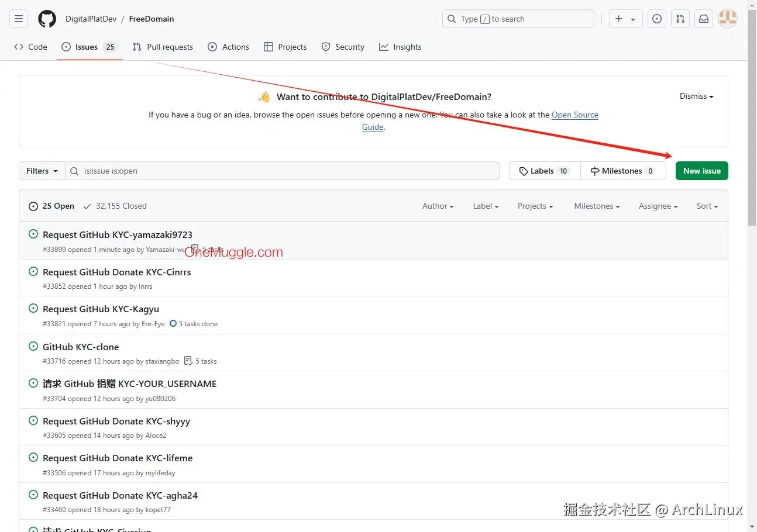Click the '5 tasks' checklist on issue #33716
The image size is (757, 532).
tap(200, 361)
